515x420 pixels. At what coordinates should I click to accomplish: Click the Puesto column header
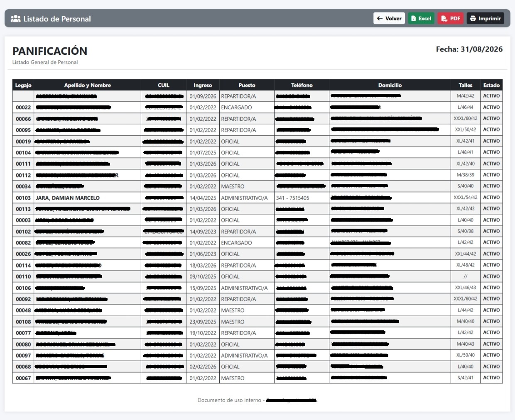tap(247, 85)
